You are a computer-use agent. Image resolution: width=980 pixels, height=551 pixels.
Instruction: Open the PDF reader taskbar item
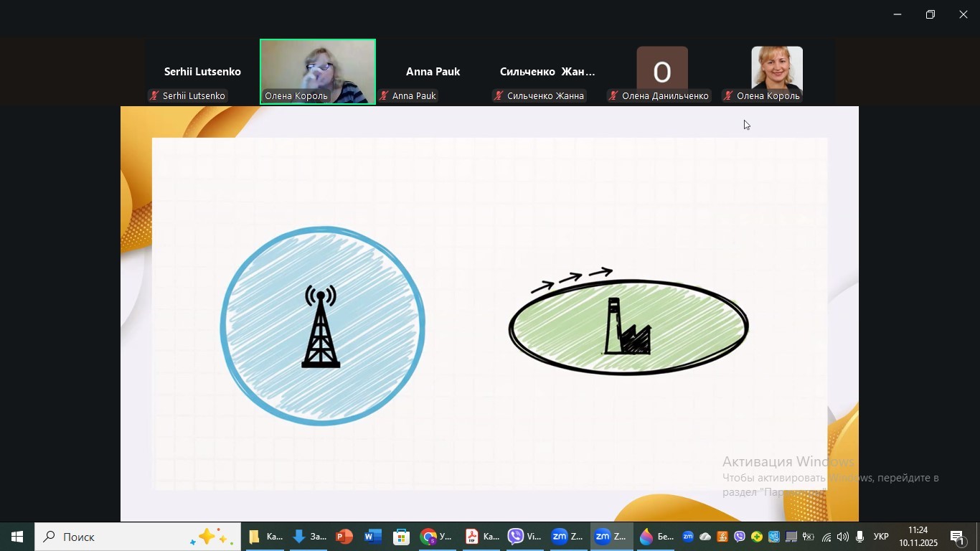point(481,537)
